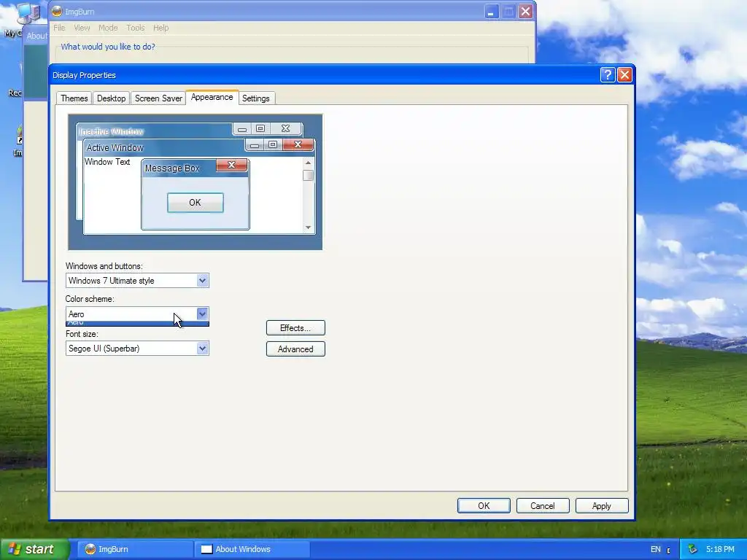Confirm with the OK button in Display Properties
This screenshot has width=747, height=560.
click(484, 506)
